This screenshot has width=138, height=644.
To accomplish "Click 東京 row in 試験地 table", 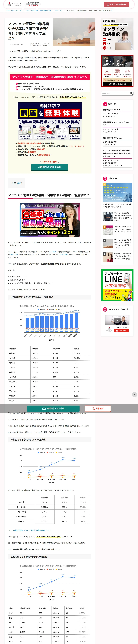I will pyautogui.click(x=49, y=623).
